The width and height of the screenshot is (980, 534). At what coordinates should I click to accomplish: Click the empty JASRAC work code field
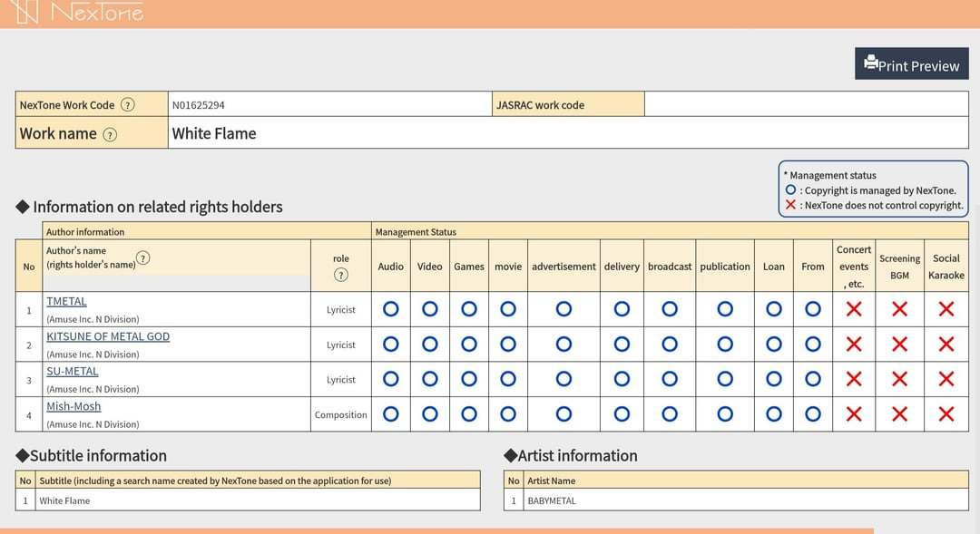[806, 104]
